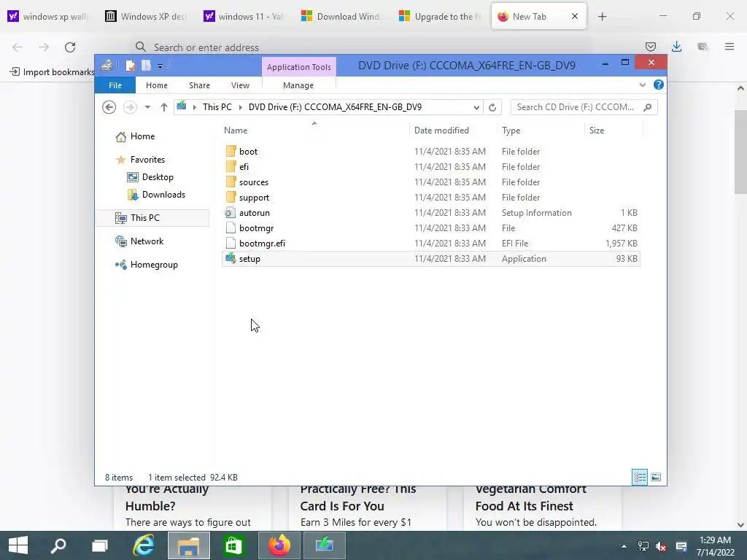Open the boot folder icon
The image size is (747, 560).
[231, 152]
